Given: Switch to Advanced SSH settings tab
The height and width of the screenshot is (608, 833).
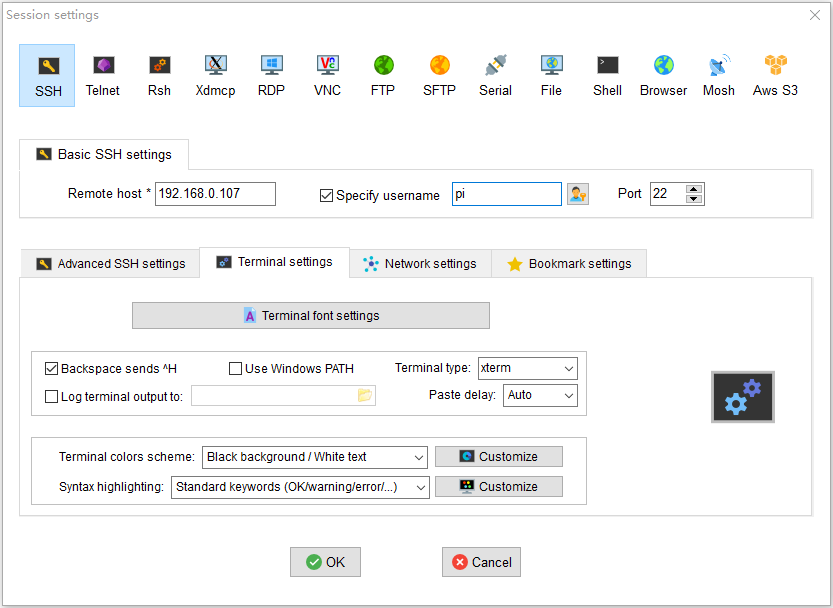Looking at the screenshot, I should click(110, 264).
